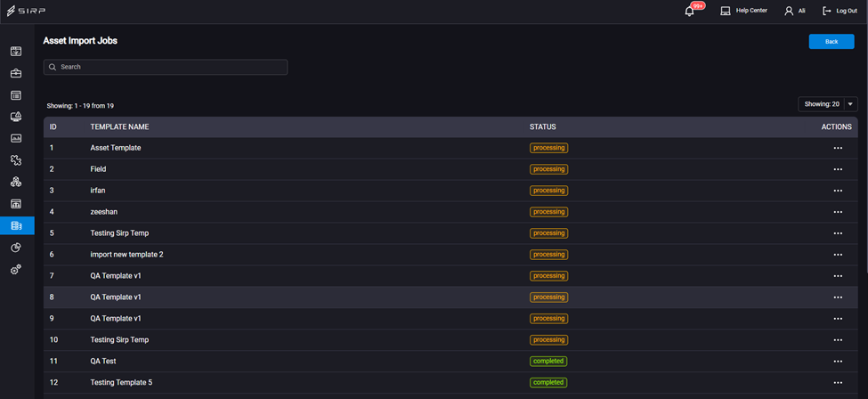Open actions menu for QA Test row
868x399 pixels.
coord(838,362)
